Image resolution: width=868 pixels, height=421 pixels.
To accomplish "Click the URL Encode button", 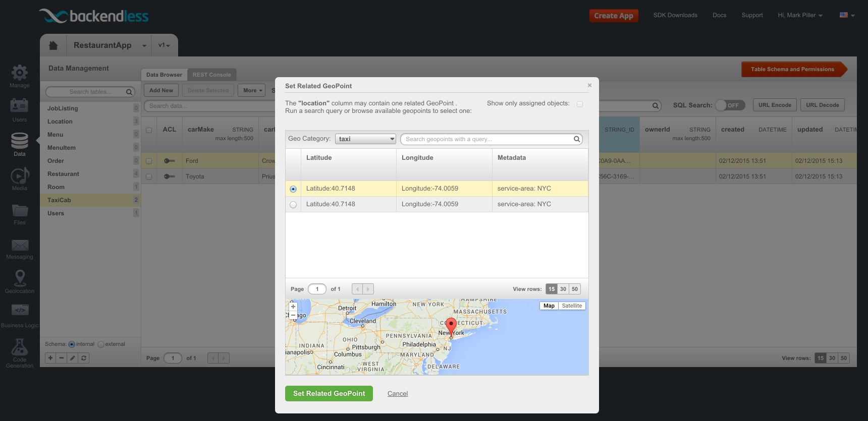I will click(775, 105).
